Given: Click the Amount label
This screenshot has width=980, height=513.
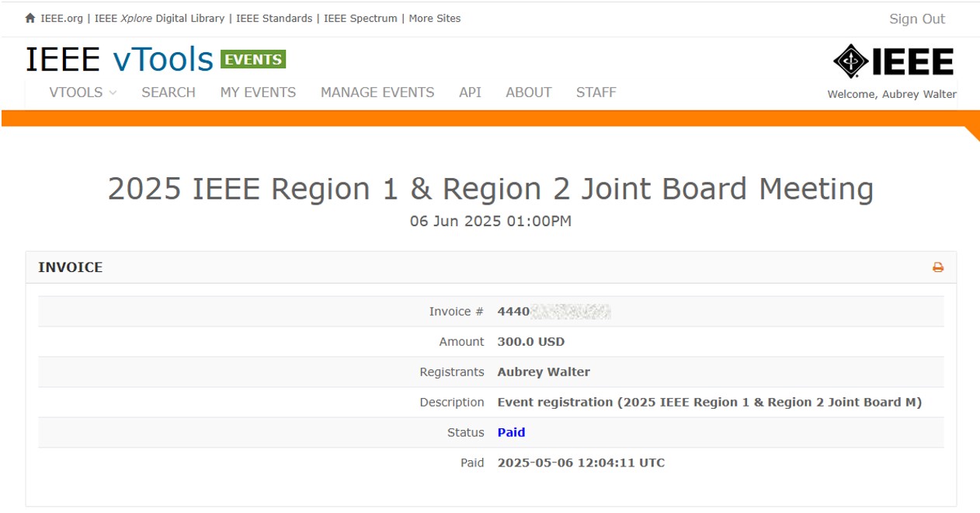Looking at the screenshot, I should pos(461,342).
